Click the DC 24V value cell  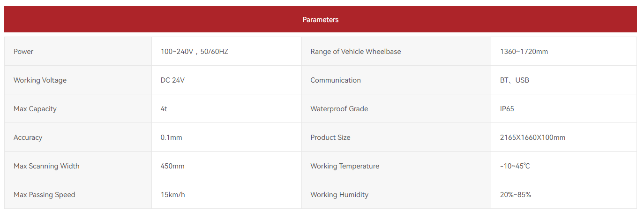226,80
